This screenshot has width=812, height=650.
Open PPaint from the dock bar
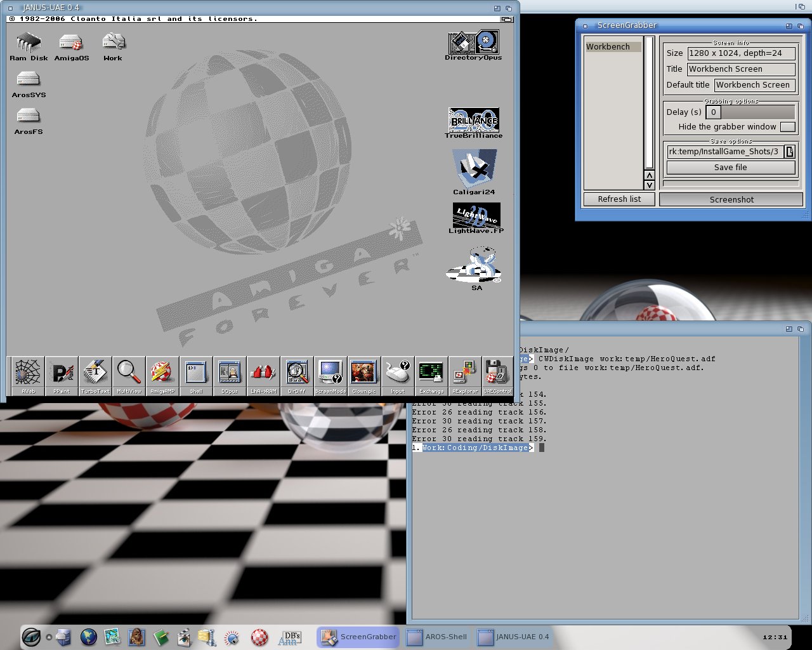coord(62,373)
